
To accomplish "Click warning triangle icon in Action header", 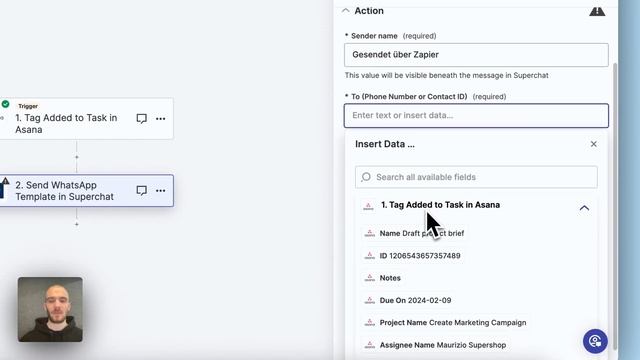I will [597, 11].
